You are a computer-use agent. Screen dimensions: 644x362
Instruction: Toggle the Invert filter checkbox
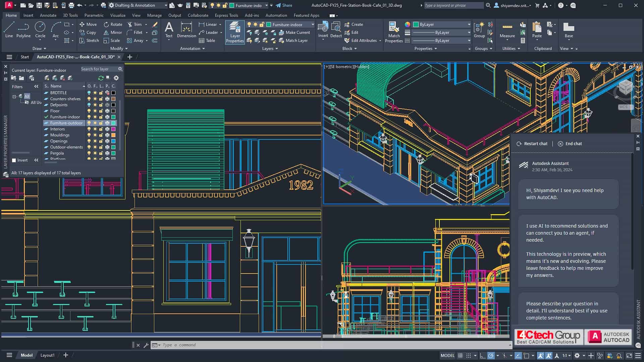tap(14, 160)
